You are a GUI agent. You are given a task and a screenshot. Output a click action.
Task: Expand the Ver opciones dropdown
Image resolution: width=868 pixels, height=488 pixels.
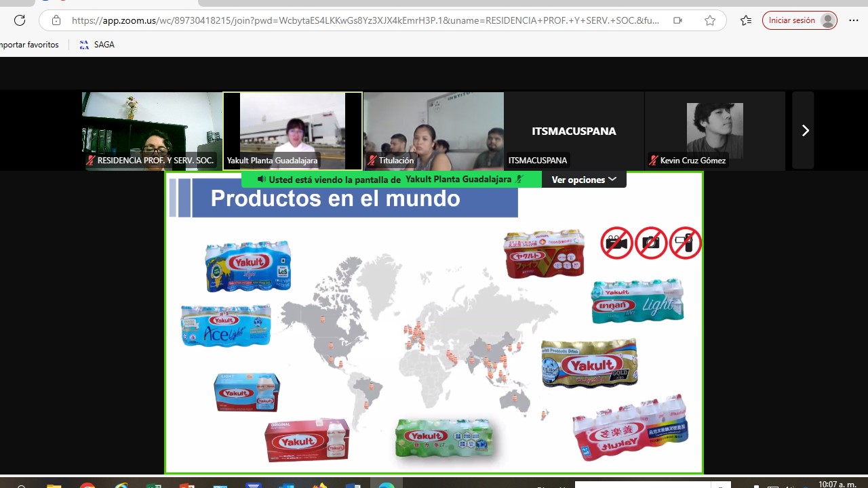click(x=584, y=180)
